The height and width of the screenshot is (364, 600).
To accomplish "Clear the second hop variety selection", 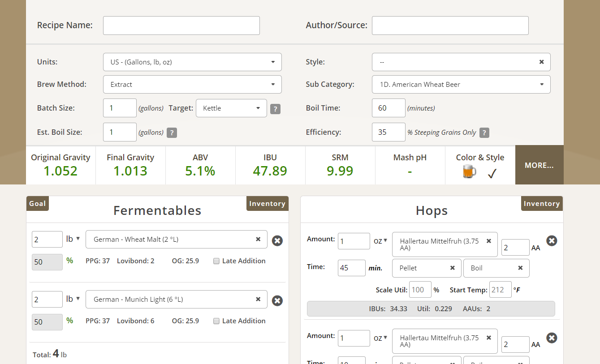I will tap(489, 338).
